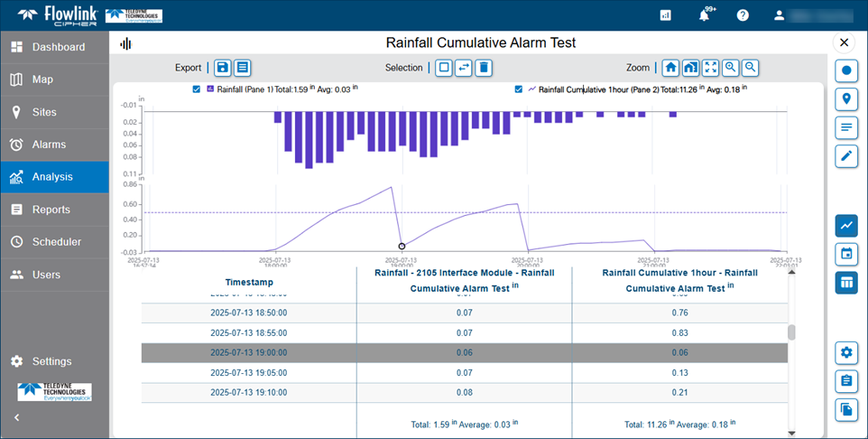This screenshot has height=439, width=868.
Task: Click the Timestamp column header
Action: (249, 281)
